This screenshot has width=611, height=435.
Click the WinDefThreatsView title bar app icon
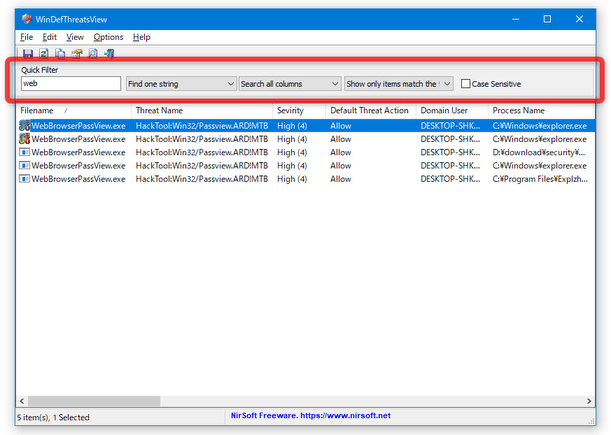[26, 19]
